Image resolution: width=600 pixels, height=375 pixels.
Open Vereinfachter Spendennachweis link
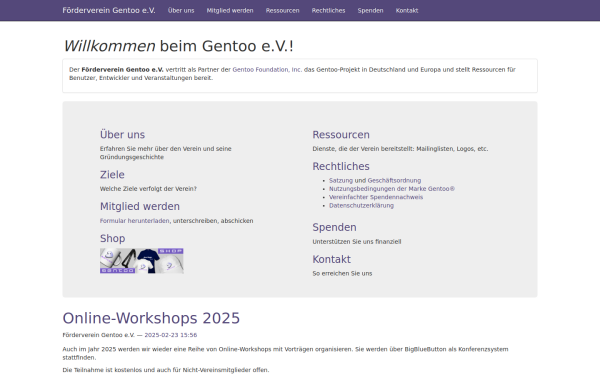[x=376, y=197]
